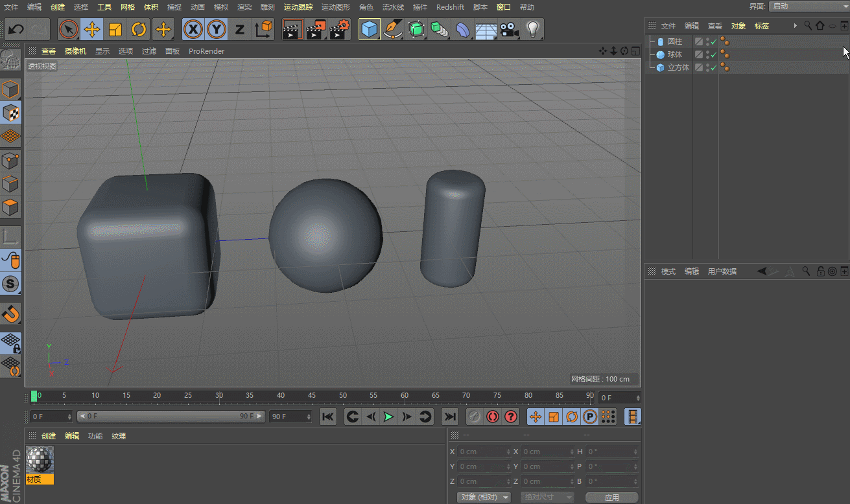
Task: Open the 对象 (相对) coordinate dropdown
Action: 483,498
